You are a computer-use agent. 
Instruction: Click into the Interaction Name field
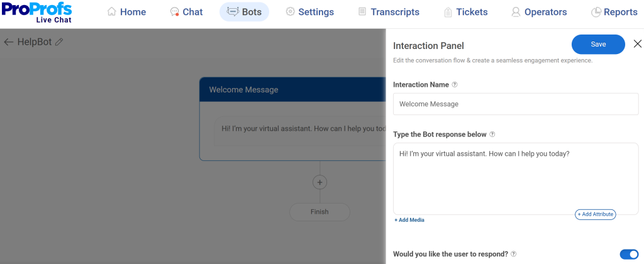(x=515, y=104)
